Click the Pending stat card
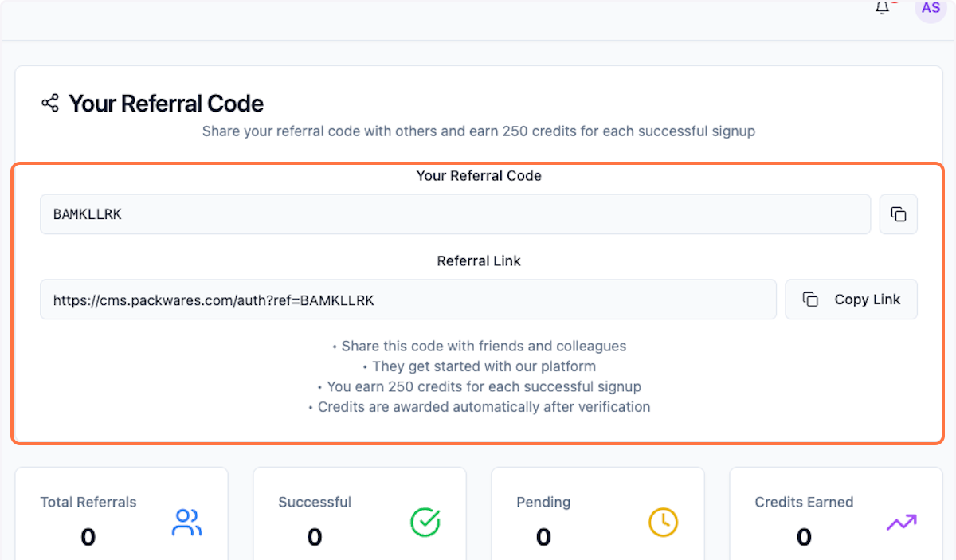The width and height of the screenshot is (956, 560). 597,518
